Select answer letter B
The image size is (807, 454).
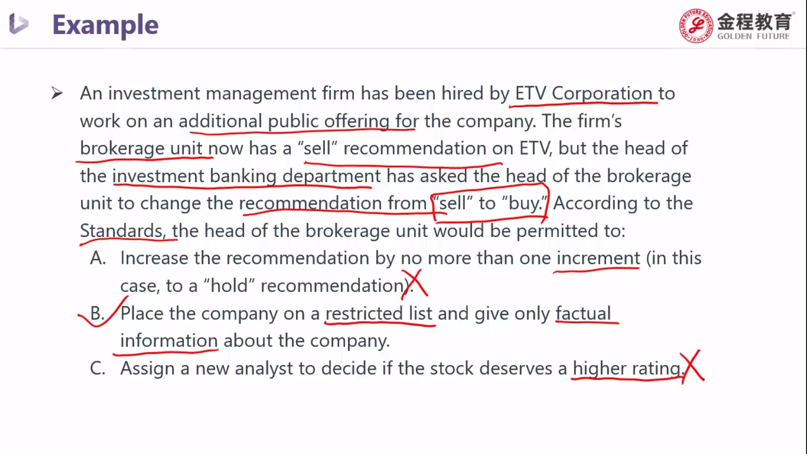click(x=97, y=313)
